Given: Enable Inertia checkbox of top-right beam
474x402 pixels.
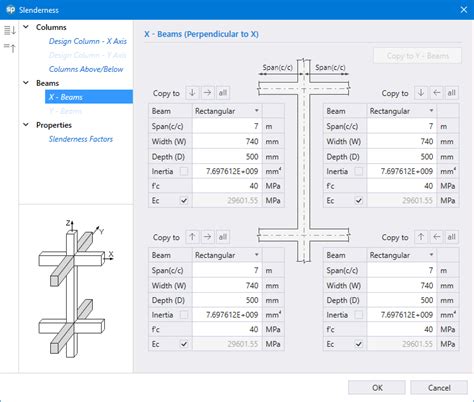Looking at the screenshot, I should coord(359,171).
